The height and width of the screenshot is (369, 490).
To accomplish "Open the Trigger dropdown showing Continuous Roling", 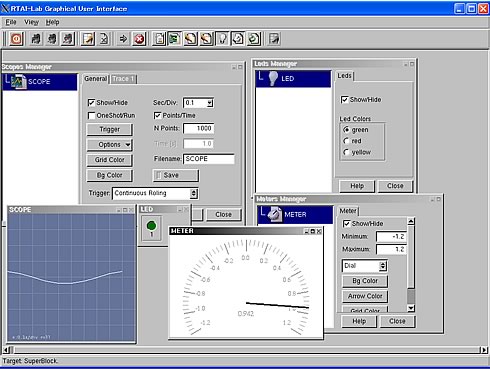I will point(156,193).
